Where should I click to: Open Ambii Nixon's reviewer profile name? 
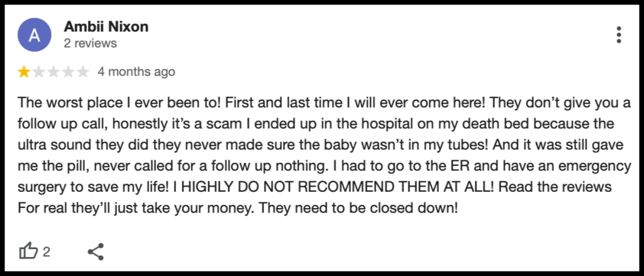(106, 26)
